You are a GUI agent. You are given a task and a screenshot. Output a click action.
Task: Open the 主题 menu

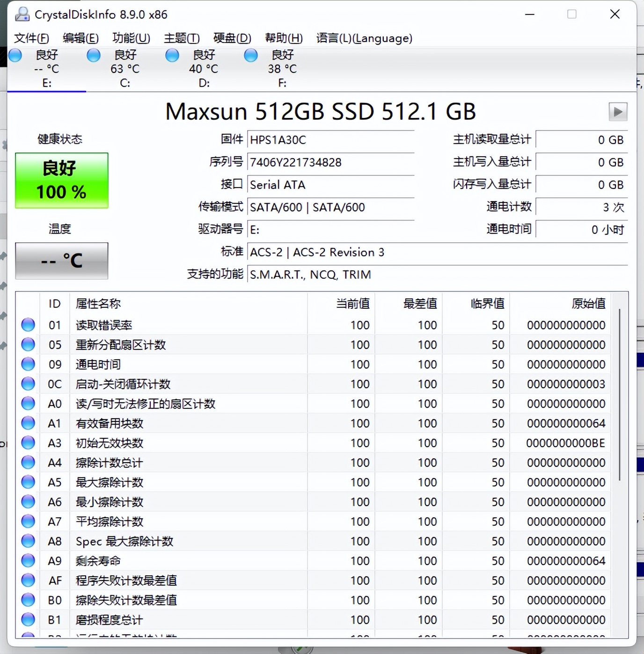tap(181, 38)
